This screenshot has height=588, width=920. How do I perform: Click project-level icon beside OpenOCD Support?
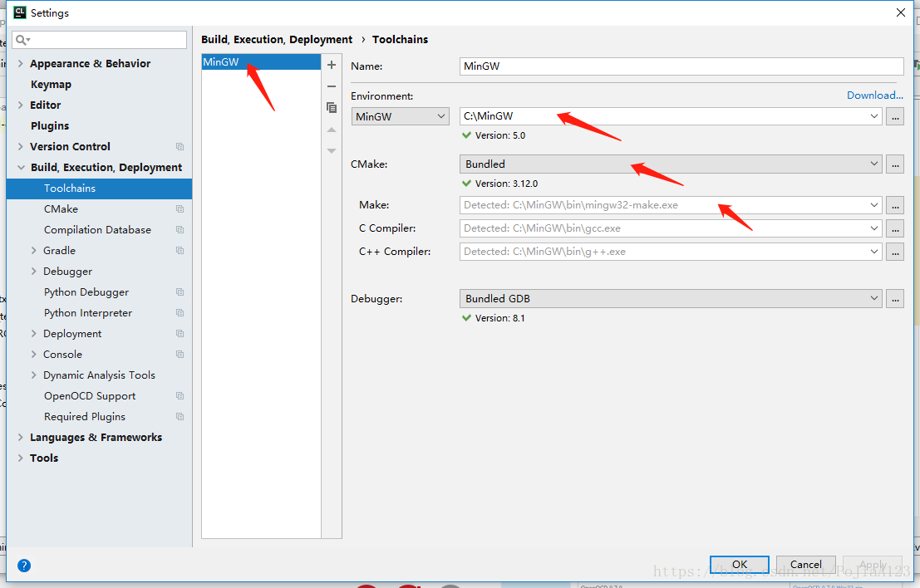(180, 395)
